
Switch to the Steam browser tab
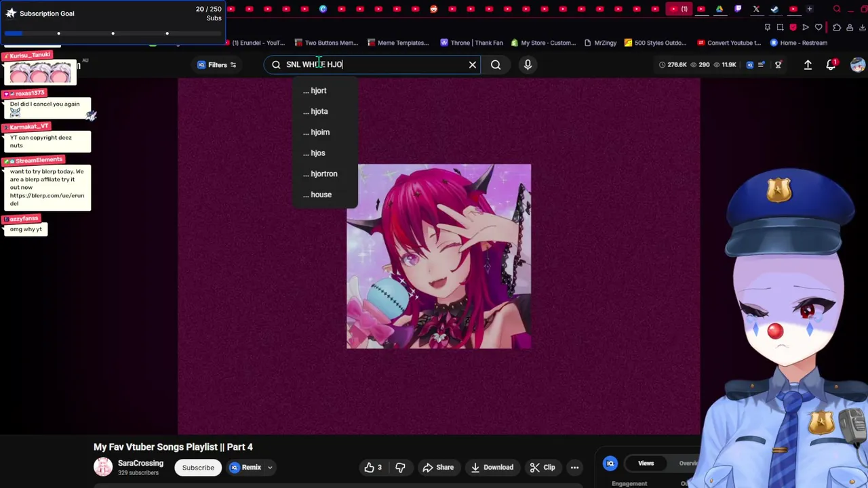click(774, 9)
